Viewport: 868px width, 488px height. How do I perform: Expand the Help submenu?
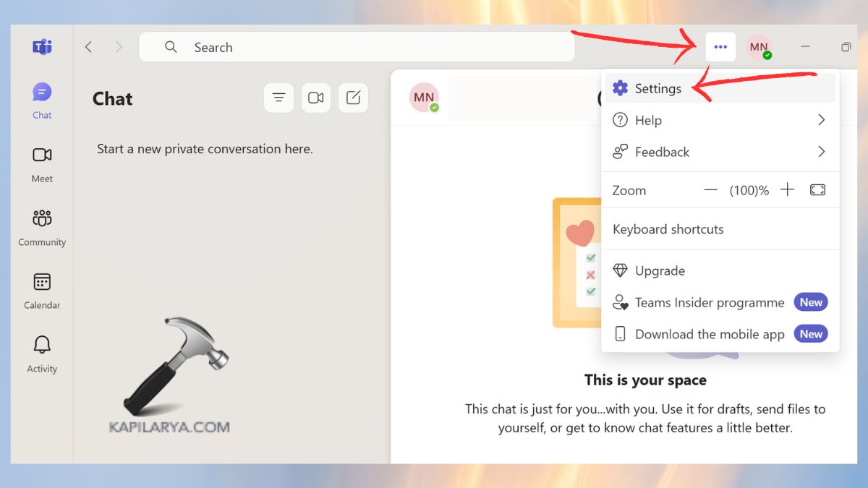coord(648,120)
